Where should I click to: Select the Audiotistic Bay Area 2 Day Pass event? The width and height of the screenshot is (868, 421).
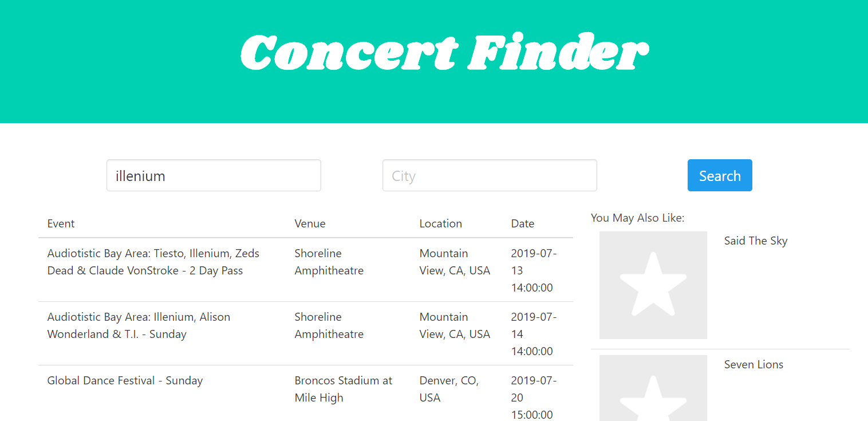tap(153, 262)
